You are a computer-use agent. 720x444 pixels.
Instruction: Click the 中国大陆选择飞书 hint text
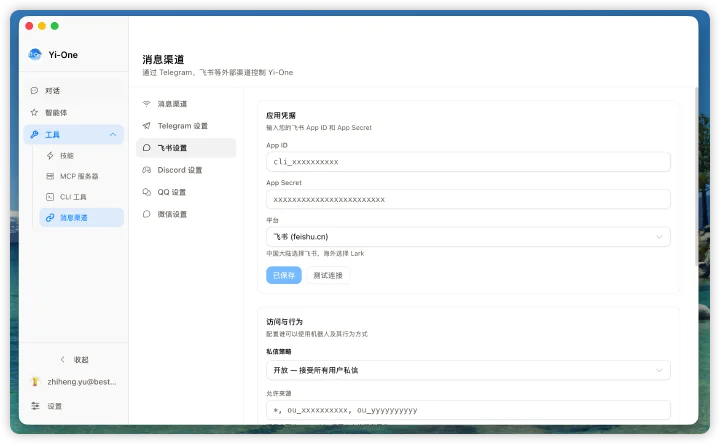click(315, 253)
